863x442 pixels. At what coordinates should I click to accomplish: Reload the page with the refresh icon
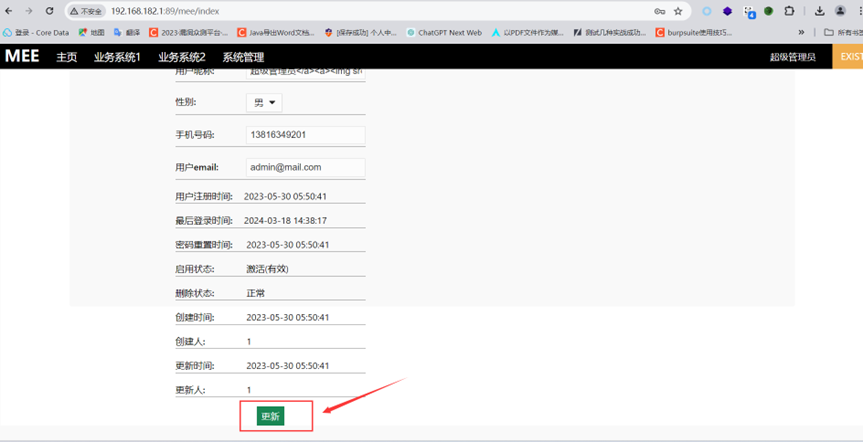pos(50,11)
